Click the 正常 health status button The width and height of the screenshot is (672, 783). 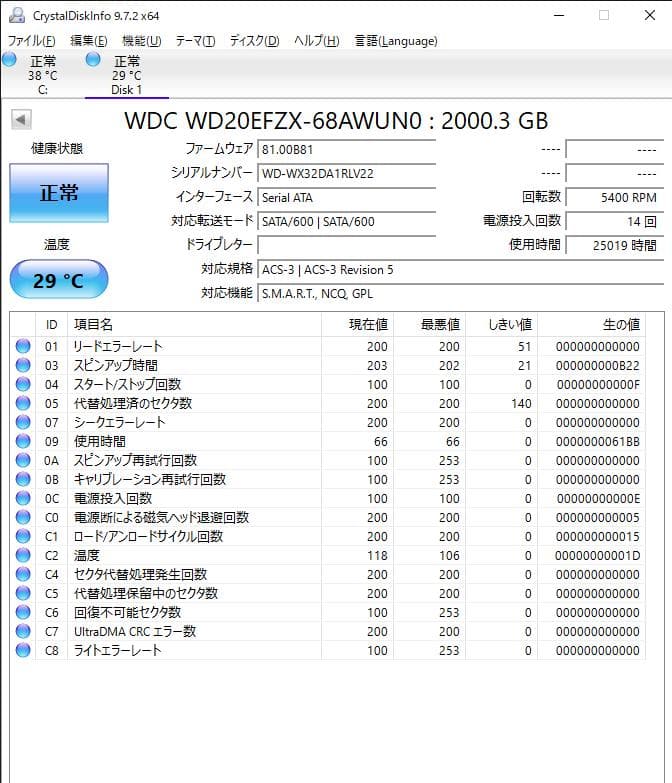coord(59,193)
